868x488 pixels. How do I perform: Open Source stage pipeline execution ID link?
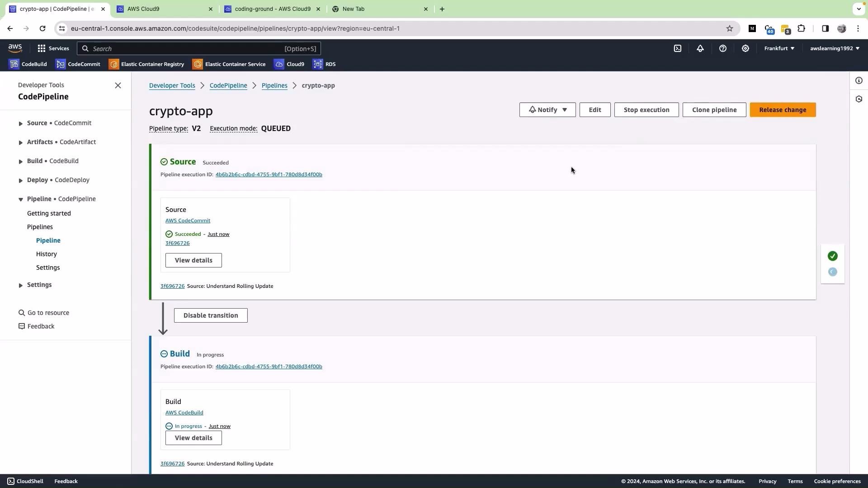tap(269, 174)
